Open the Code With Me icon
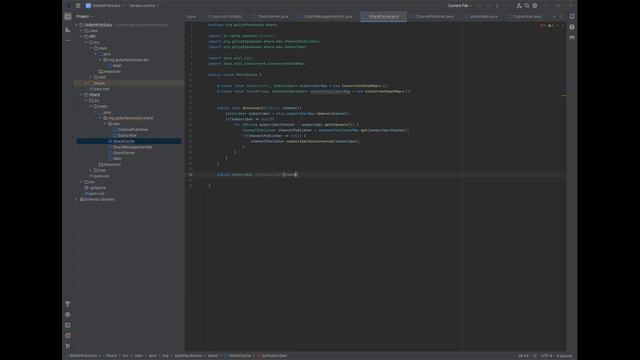640x360 pixels. click(x=519, y=6)
